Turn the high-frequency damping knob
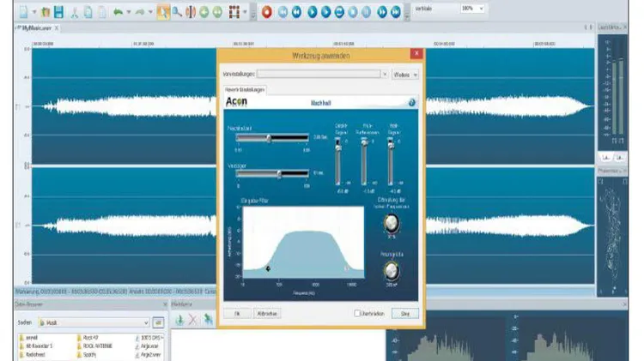 click(x=392, y=224)
